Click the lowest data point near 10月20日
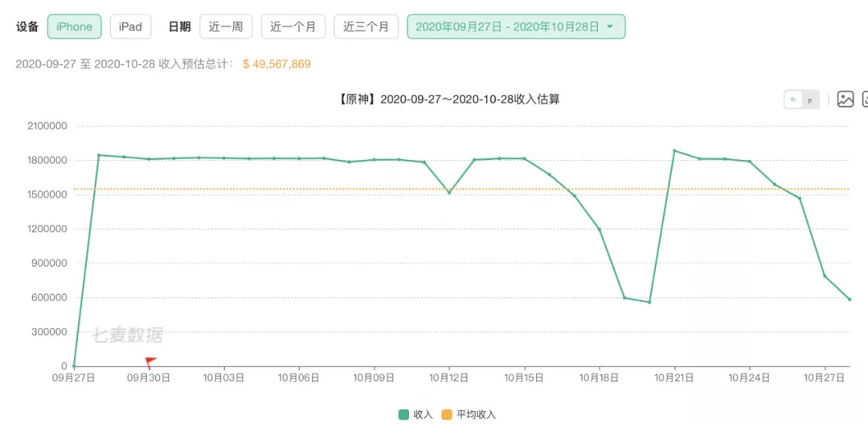This screenshot has height=425, width=868. click(649, 302)
